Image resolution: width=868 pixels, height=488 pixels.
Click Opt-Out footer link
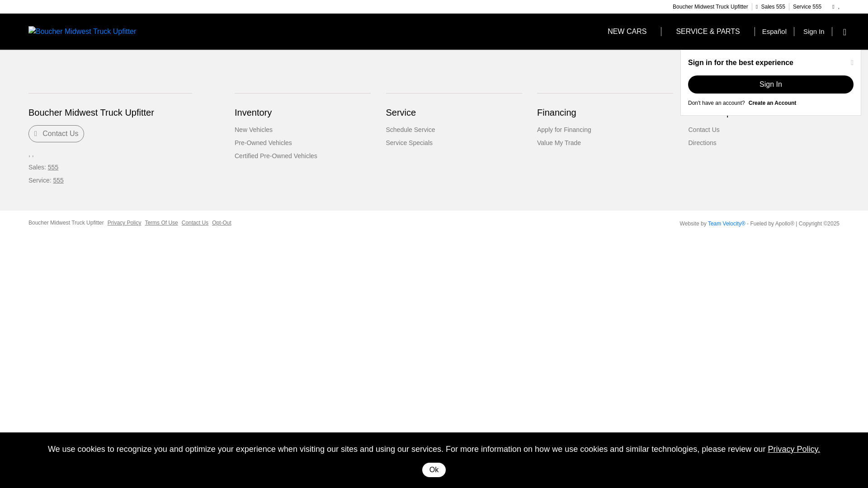pyautogui.click(x=221, y=223)
